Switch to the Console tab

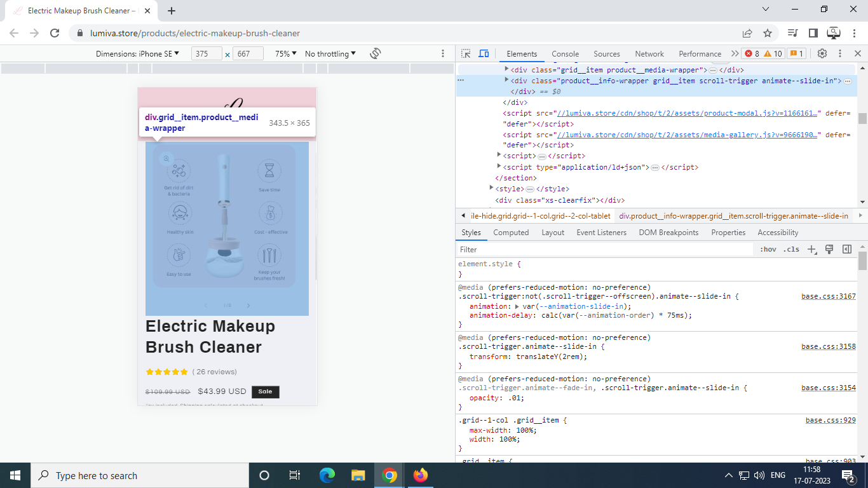tap(565, 54)
